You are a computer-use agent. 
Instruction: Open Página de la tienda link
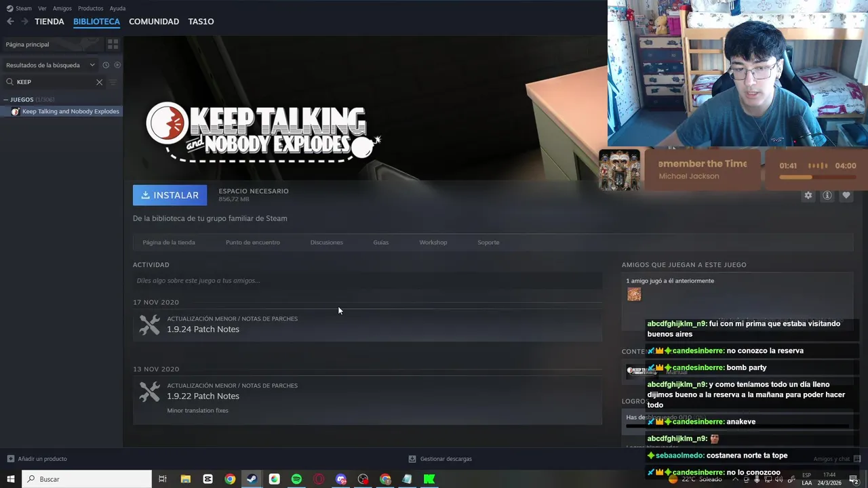(169, 243)
